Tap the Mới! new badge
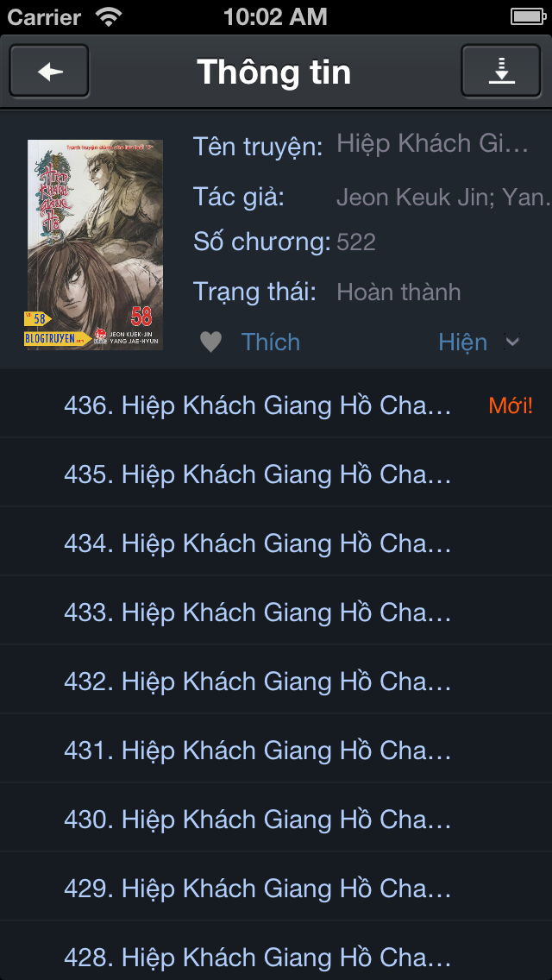This screenshot has width=552, height=980. pos(511,405)
